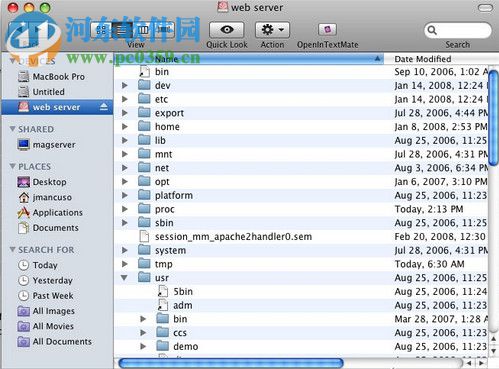Sort by the Date Modified column header
The width and height of the screenshot is (499, 369).
[x=423, y=59]
